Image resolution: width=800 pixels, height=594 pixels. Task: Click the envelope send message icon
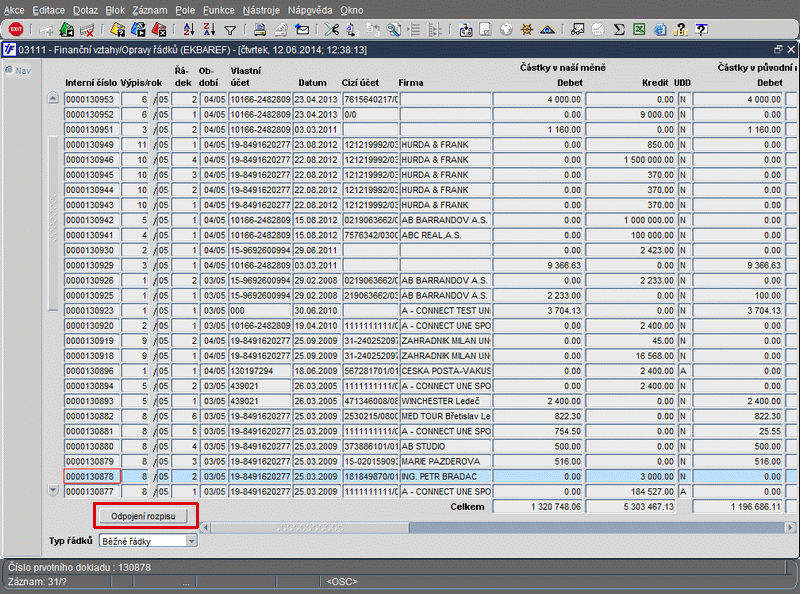[302, 30]
